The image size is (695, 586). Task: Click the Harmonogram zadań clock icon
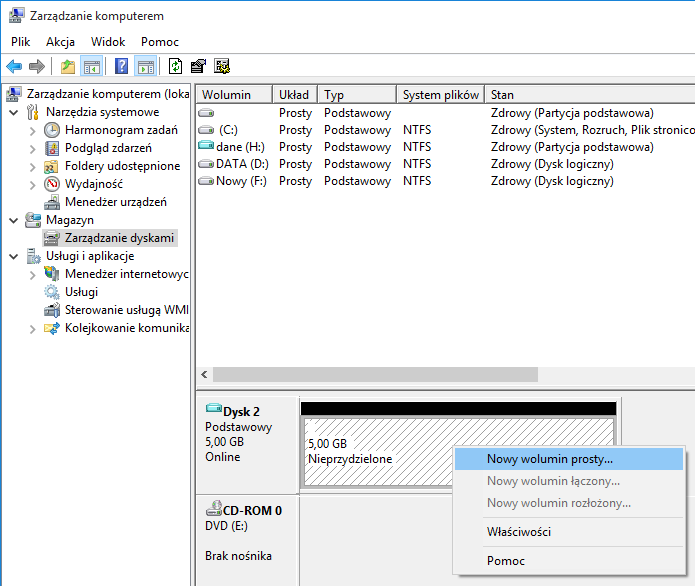[52, 130]
